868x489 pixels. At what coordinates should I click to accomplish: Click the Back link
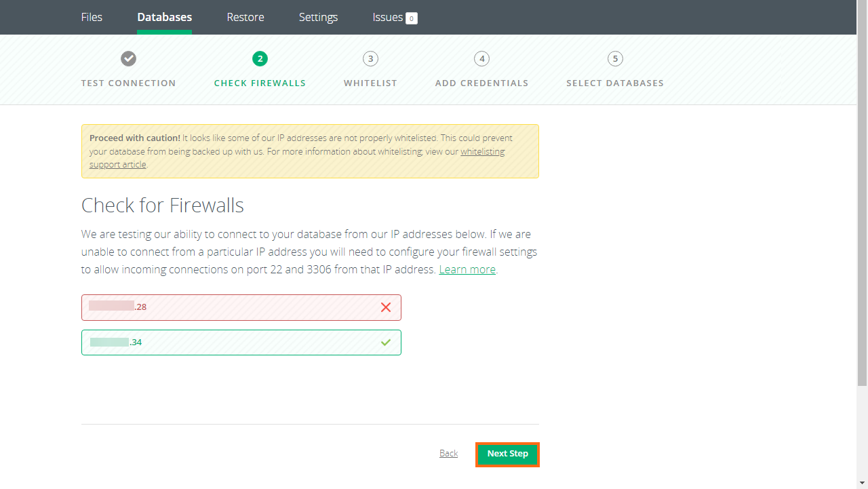pos(448,453)
